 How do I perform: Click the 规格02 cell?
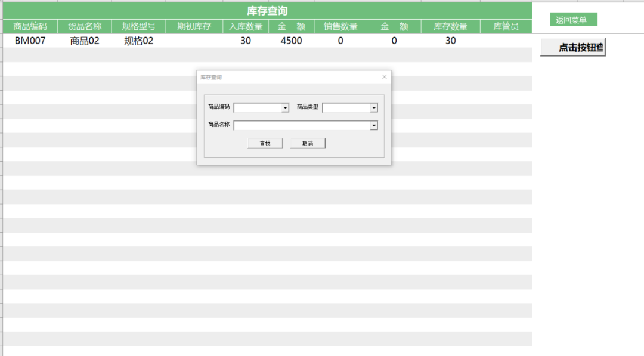(138, 41)
